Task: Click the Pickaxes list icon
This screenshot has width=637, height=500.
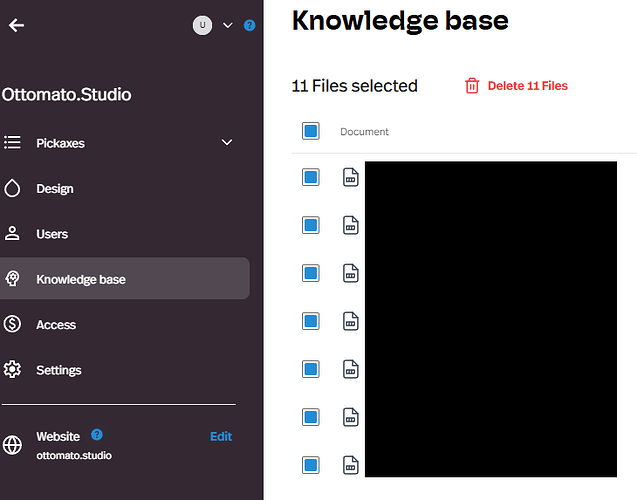Action: [x=13, y=143]
